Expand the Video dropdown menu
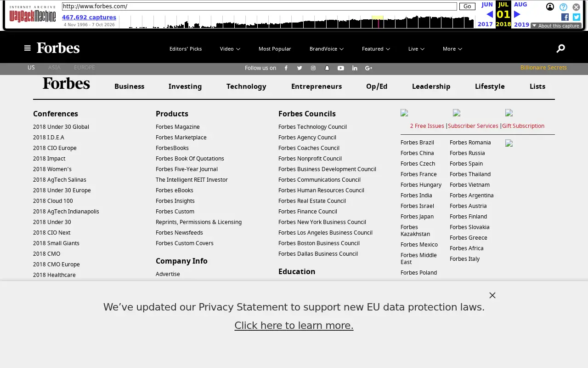This screenshot has height=368, width=588. pyautogui.click(x=230, y=49)
